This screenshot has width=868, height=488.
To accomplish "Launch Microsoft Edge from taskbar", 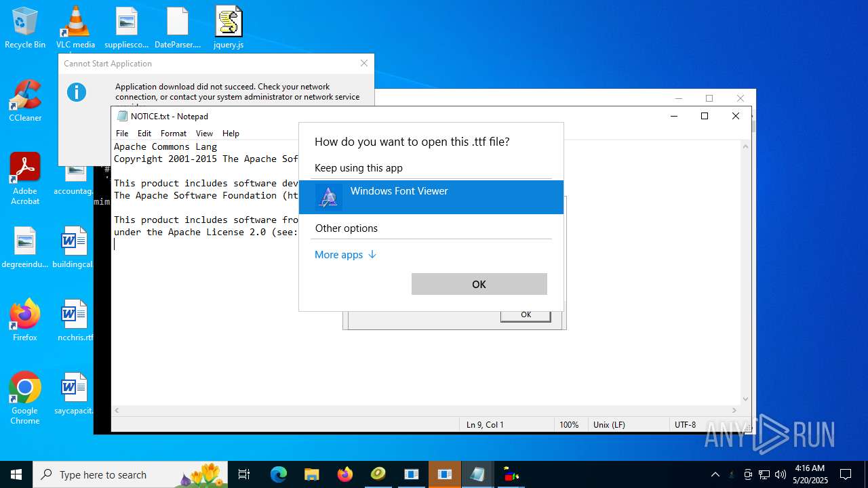I will point(279,474).
